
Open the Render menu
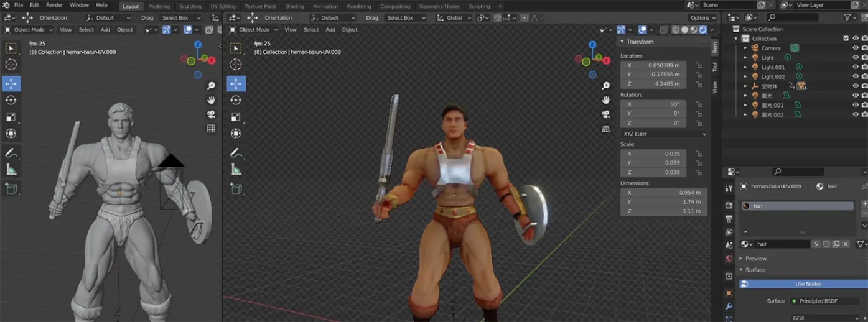[54, 5]
